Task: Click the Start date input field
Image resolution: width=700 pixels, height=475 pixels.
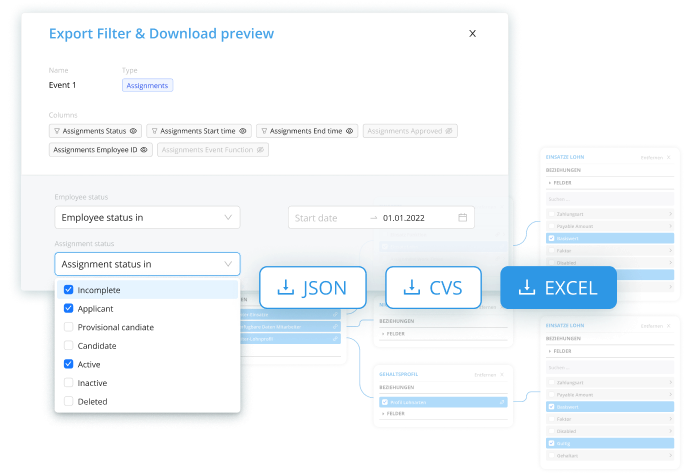Action: [x=316, y=218]
